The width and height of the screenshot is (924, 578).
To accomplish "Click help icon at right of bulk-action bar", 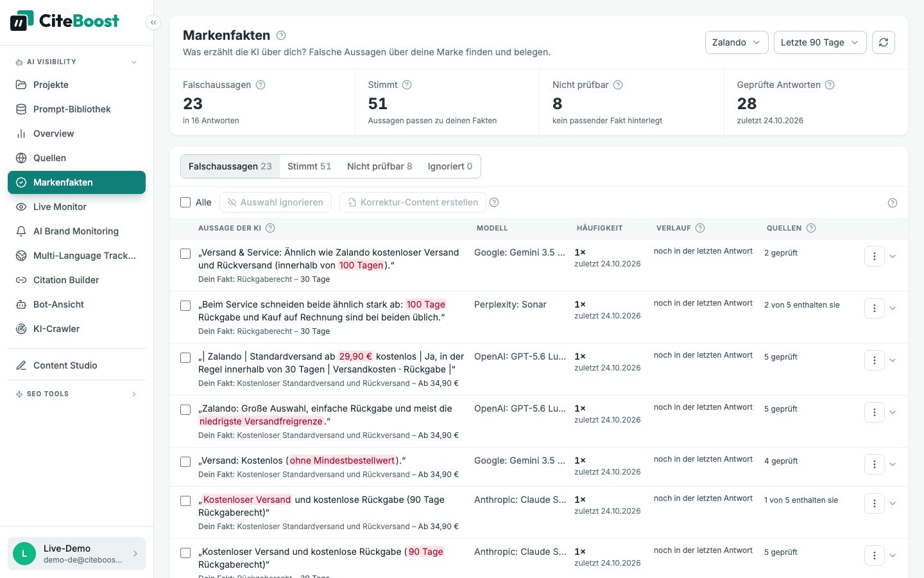I will 893,203.
